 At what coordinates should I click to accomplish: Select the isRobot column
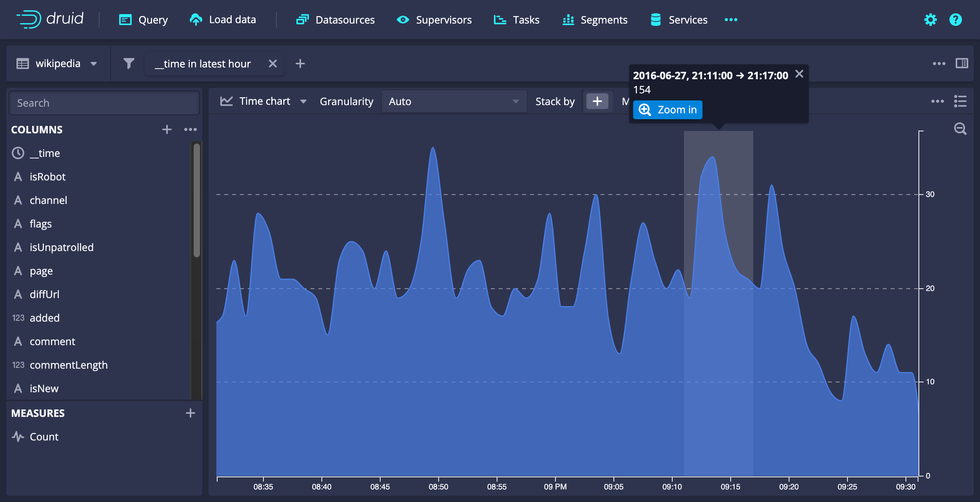[47, 177]
